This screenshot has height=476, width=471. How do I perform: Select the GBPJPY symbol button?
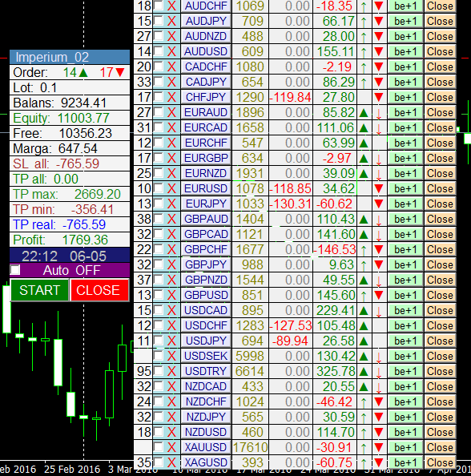point(206,264)
